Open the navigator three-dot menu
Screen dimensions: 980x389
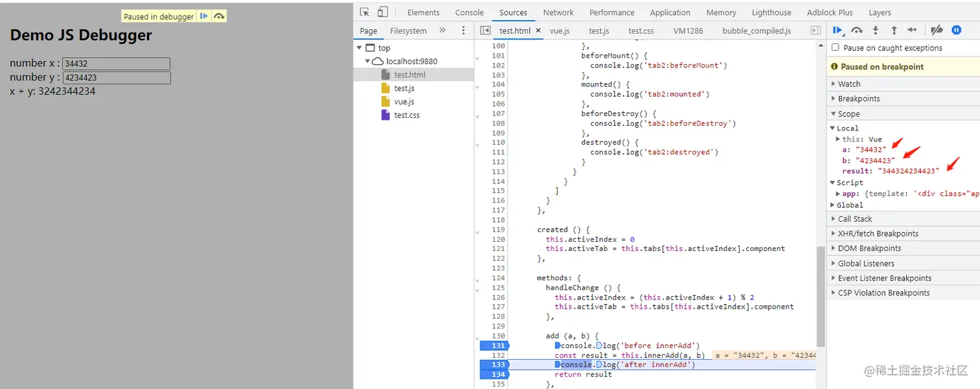463,30
